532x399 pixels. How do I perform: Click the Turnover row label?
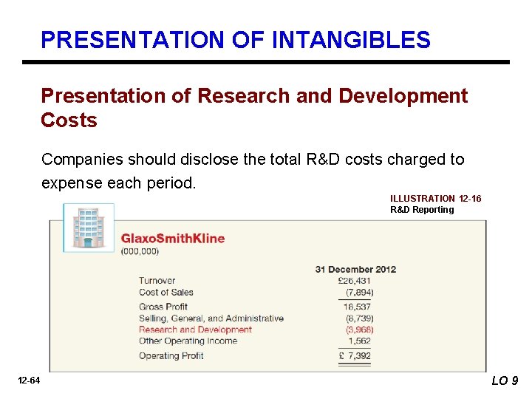pyautogui.click(x=157, y=281)
